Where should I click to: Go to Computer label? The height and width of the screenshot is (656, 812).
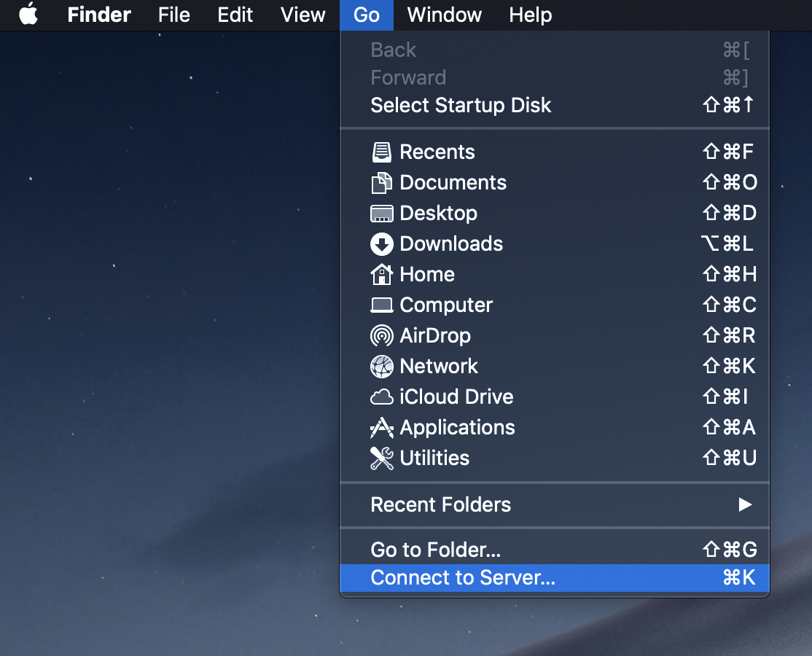click(446, 305)
